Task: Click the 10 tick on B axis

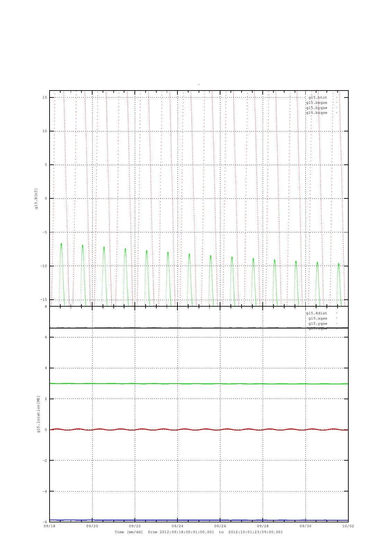Action: pos(45,131)
